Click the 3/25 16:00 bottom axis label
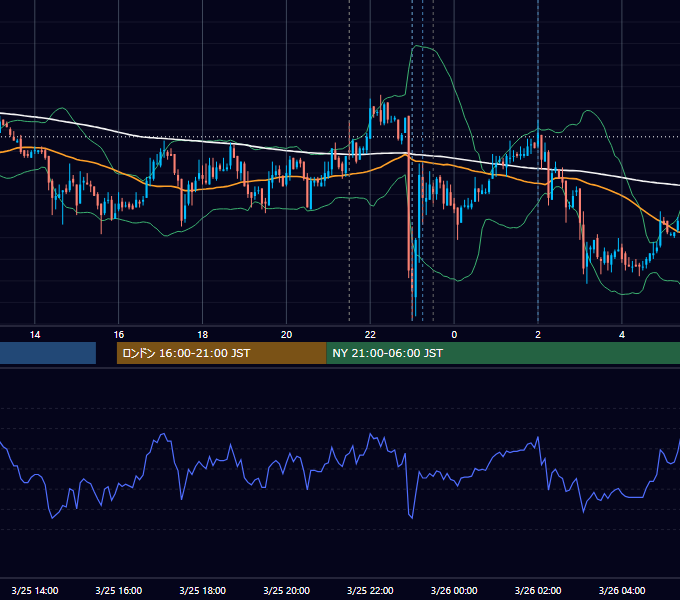This screenshot has height=600, width=680. [118, 590]
